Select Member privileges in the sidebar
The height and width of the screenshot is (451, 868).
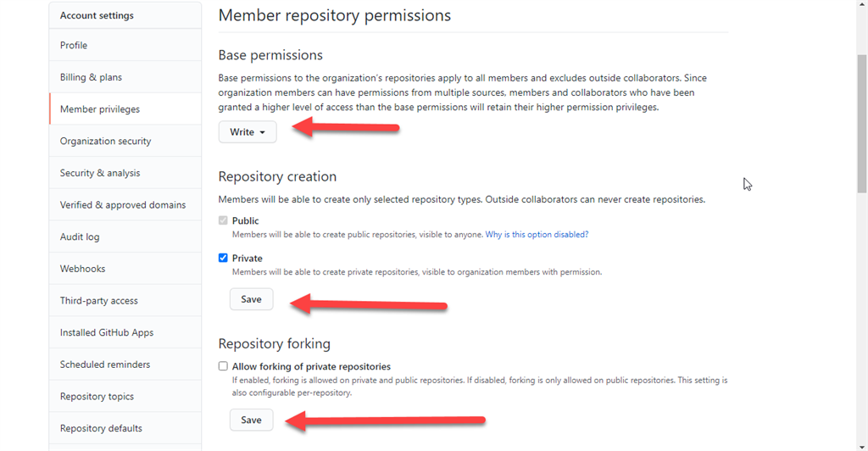[x=100, y=109]
